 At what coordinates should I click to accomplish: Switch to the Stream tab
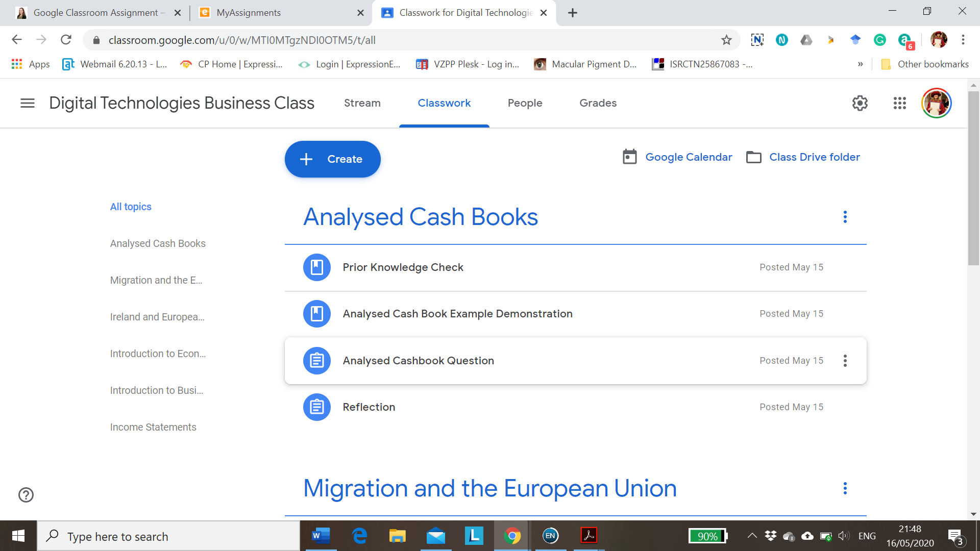coord(362,103)
